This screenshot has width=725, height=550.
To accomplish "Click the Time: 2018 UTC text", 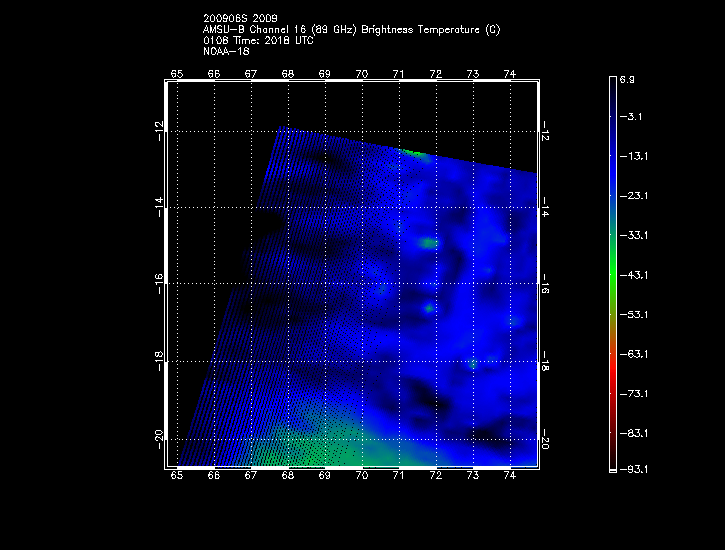I will (x=261, y=41).
